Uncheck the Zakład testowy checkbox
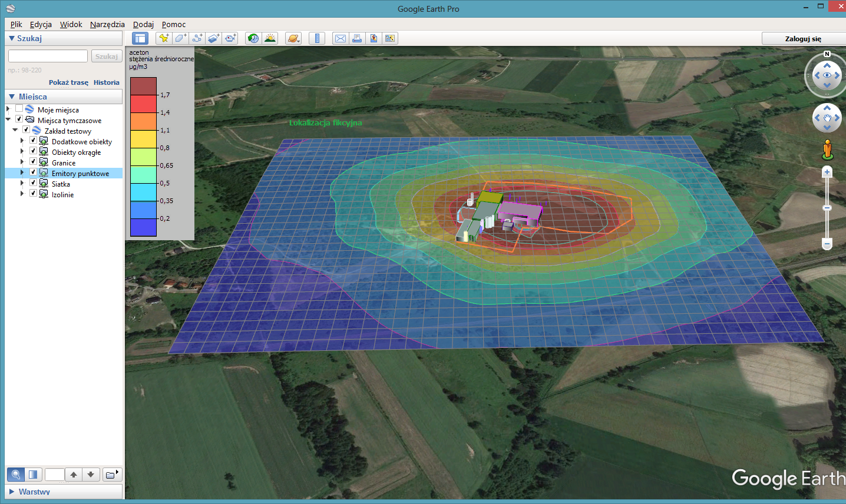846x504 pixels. click(x=26, y=130)
